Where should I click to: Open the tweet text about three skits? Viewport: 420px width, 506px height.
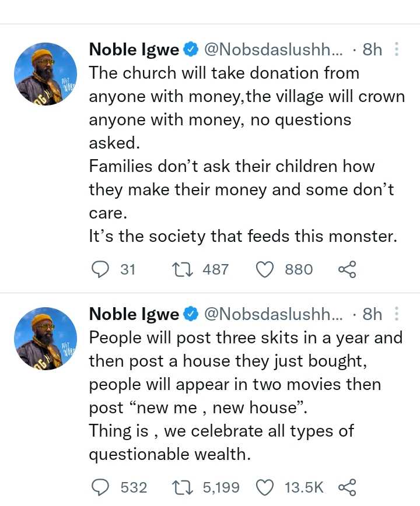pos(245,396)
